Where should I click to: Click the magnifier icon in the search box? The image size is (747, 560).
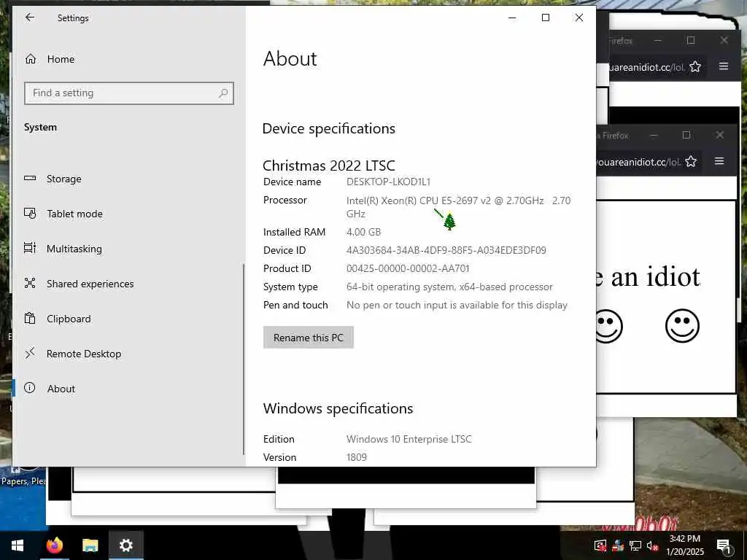click(x=223, y=93)
